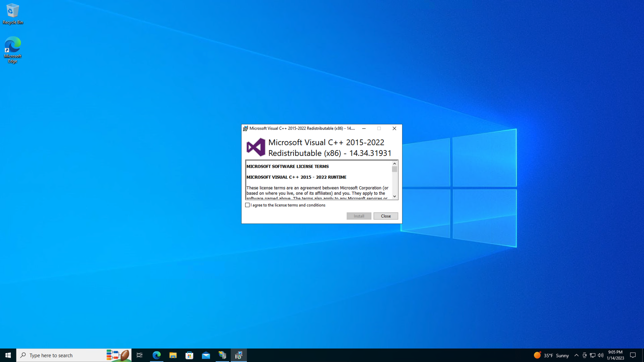Screen dimensions: 644x362
Task: Open the Recycle Bin desktop icon
Action: pos(13,13)
